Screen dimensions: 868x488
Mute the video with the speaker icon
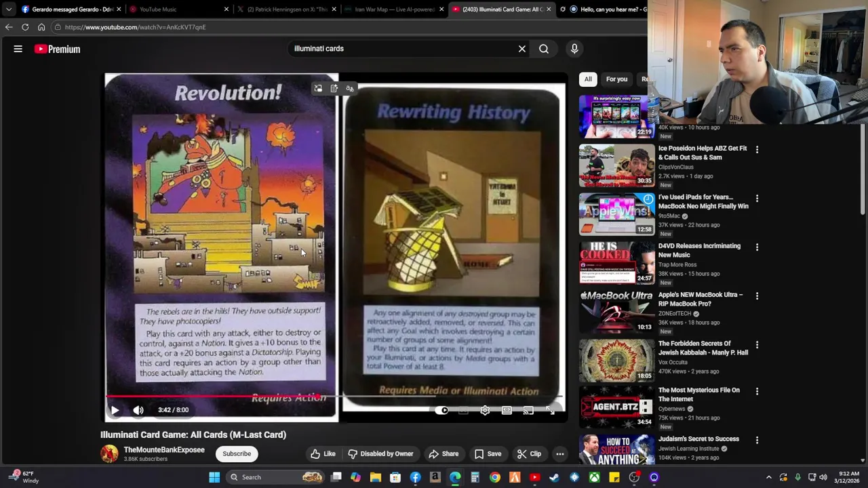(x=138, y=410)
